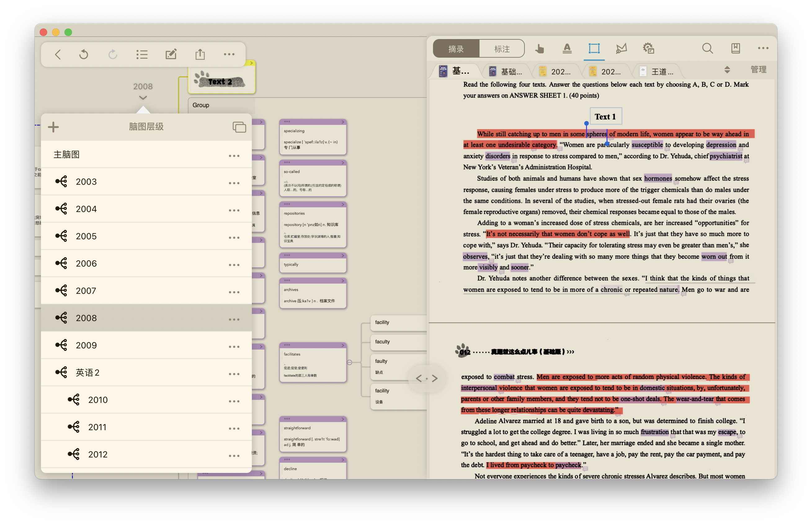Switch to 标注 annotation mode
The image size is (812, 525).
[x=502, y=49]
